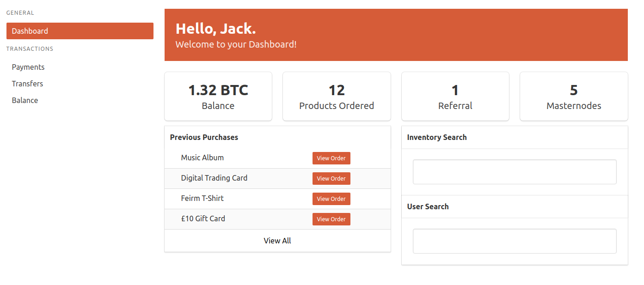Focus the User Search field

(515, 241)
